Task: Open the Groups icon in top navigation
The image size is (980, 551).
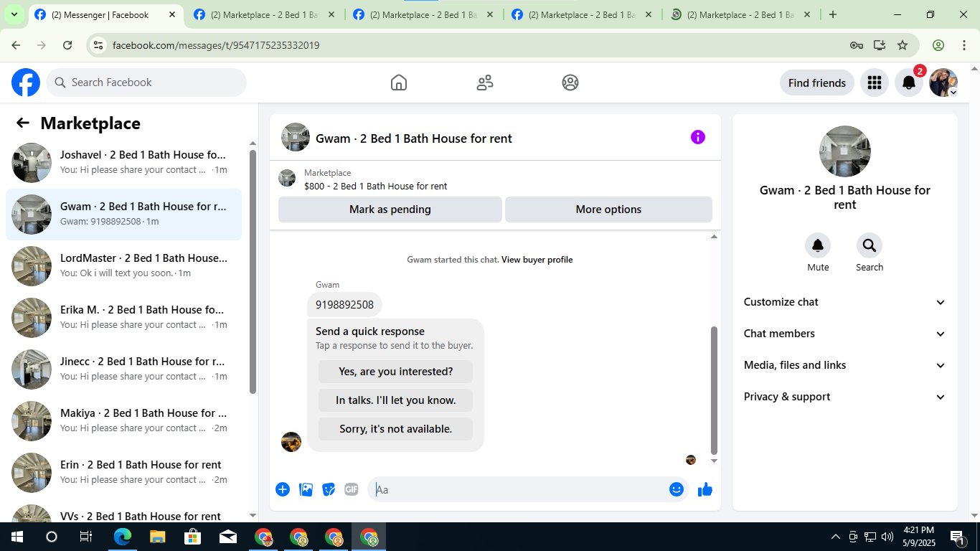Action: [570, 83]
